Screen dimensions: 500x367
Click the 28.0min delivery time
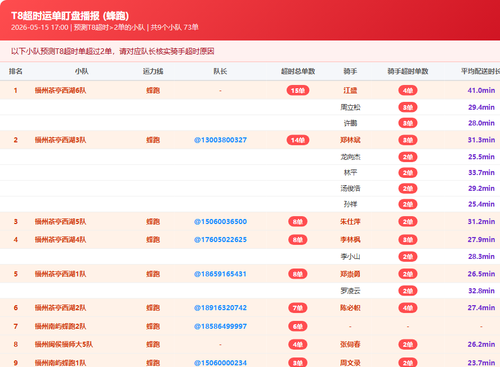pos(481,123)
